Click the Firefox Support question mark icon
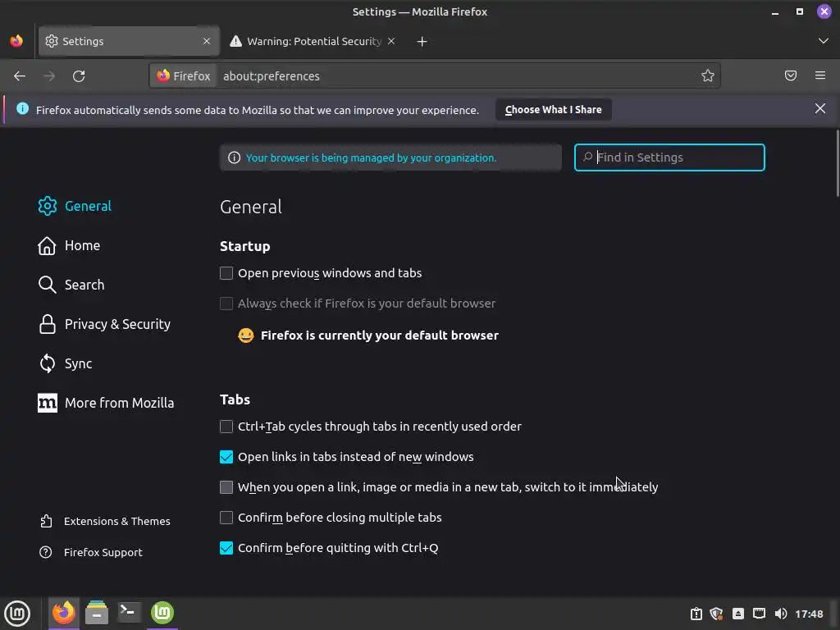The width and height of the screenshot is (840, 630). coord(46,552)
